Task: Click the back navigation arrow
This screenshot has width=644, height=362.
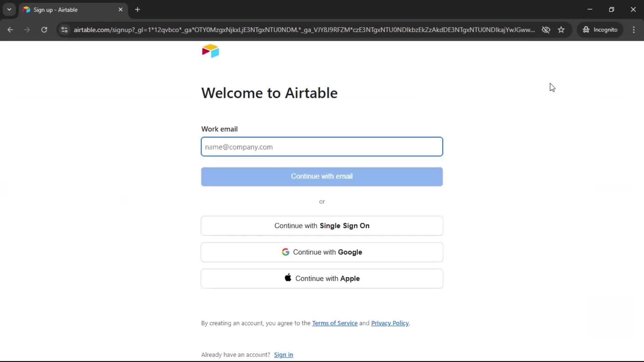Action: (x=10, y=29)
